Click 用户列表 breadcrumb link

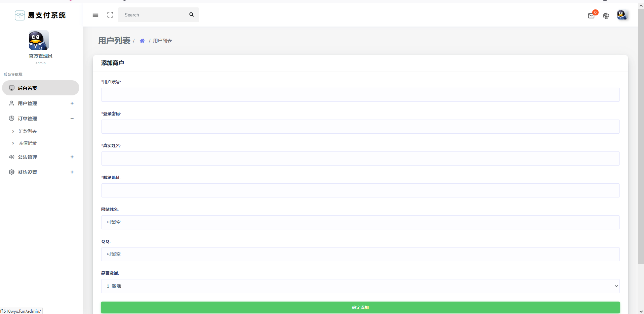pyautogui.click(x=162, y=41)
